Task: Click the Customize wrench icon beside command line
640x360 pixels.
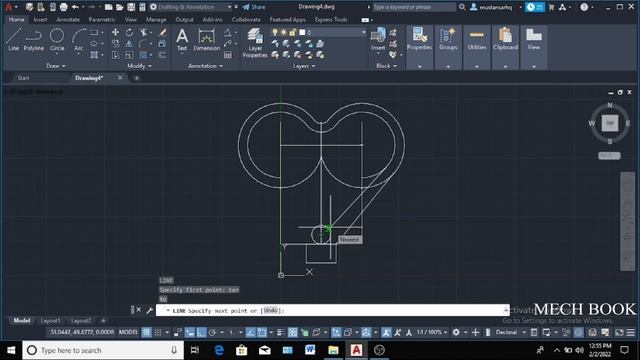Action: tap(149, 310)
